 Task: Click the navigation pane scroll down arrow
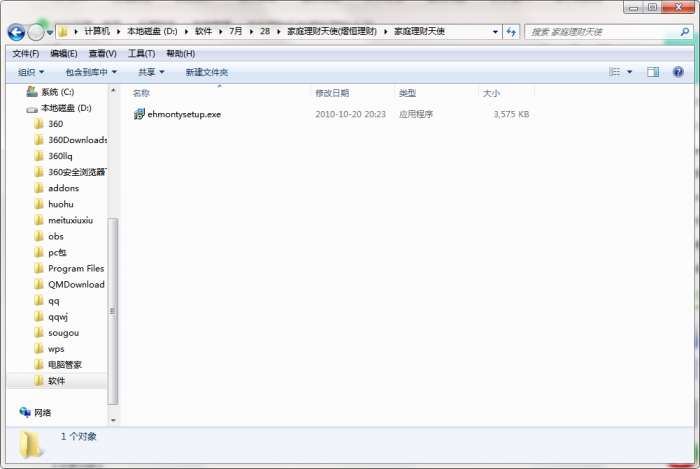113,420
